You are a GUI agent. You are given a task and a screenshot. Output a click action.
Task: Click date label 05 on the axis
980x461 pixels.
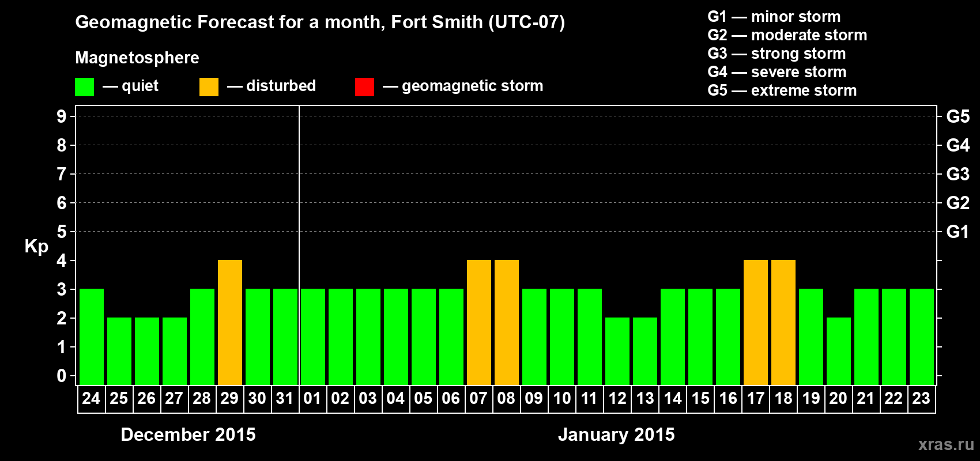[423, 399]
